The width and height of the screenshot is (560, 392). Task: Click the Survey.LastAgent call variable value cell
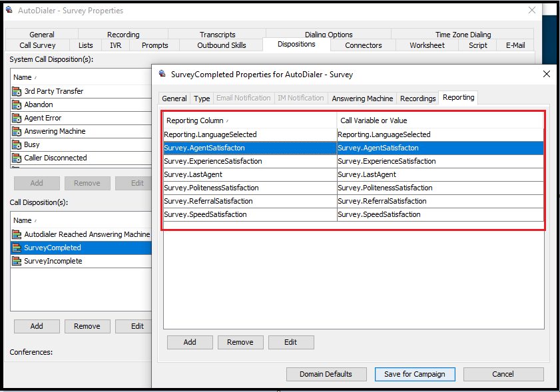pyautogui.click(x=440, y=174)
